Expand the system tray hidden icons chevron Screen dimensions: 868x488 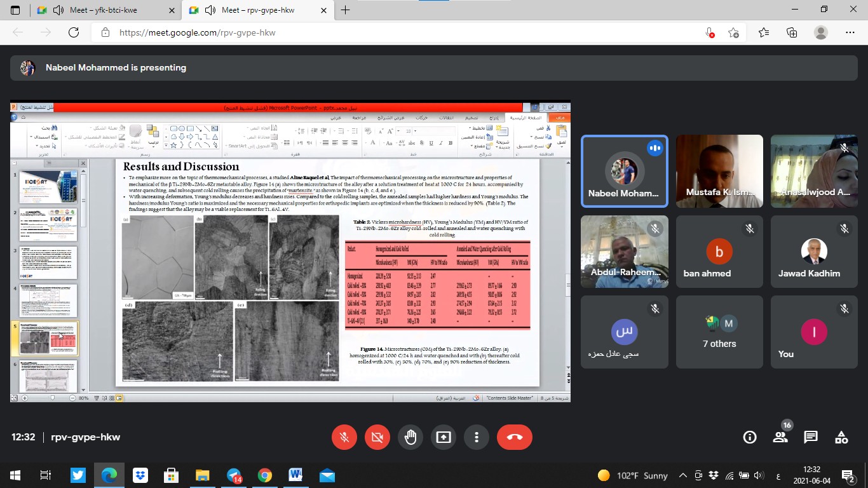683,475
